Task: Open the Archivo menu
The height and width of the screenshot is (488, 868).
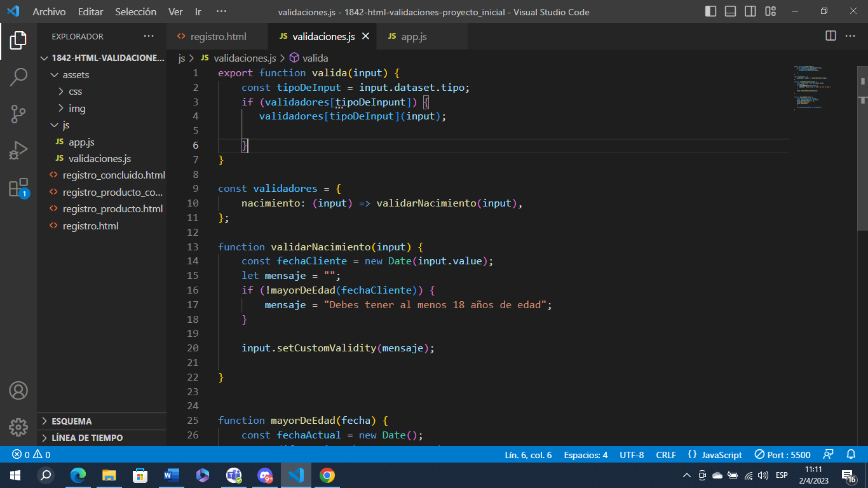Action: (49, 11)
